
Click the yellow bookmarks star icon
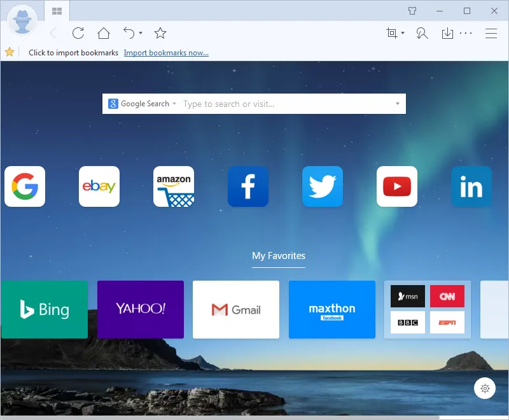point(10,52)
